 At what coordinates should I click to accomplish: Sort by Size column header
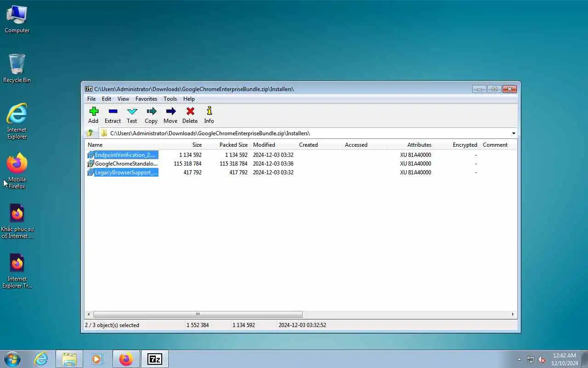tap(181, 145)
